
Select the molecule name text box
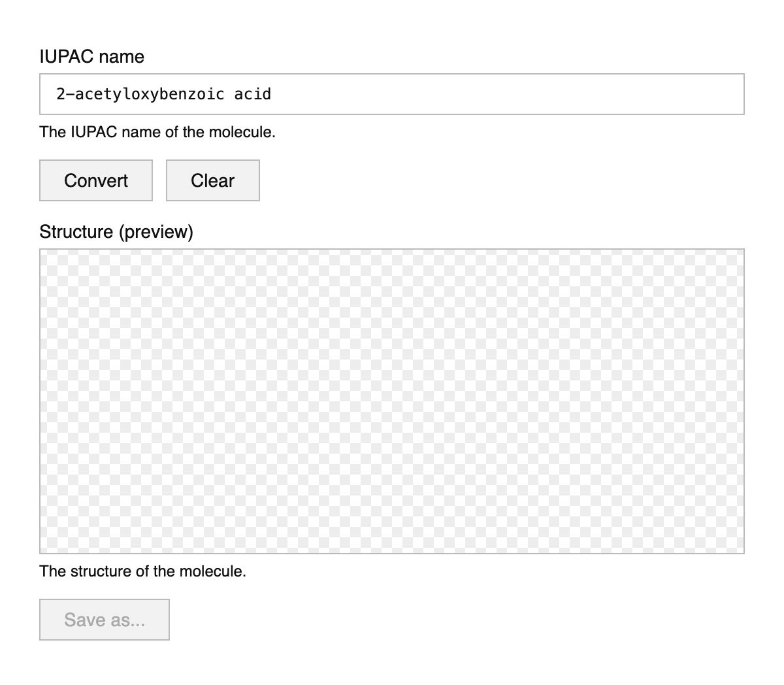(392, 94)
